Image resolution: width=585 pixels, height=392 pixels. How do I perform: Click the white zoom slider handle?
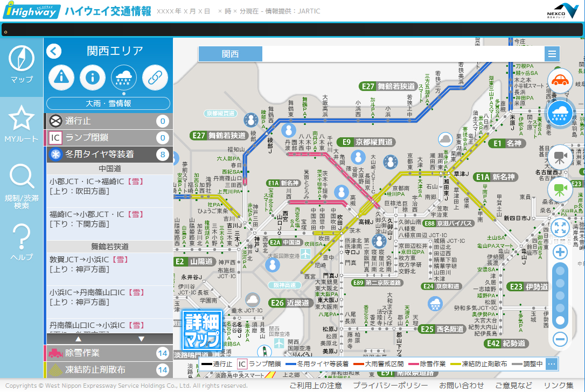tap(560, 320)
